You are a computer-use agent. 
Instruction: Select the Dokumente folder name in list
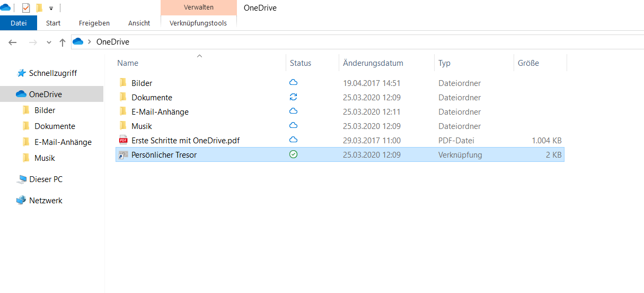coord(152,98)
